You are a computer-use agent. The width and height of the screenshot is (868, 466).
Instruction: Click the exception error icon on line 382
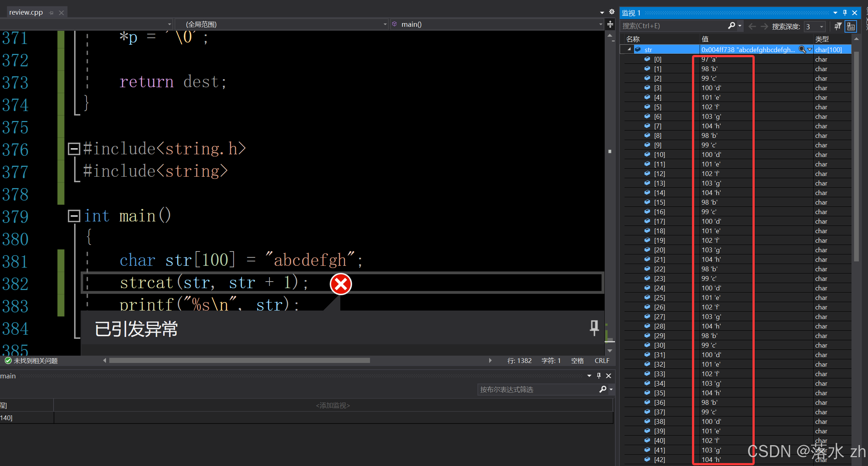(x=341, y=284)
